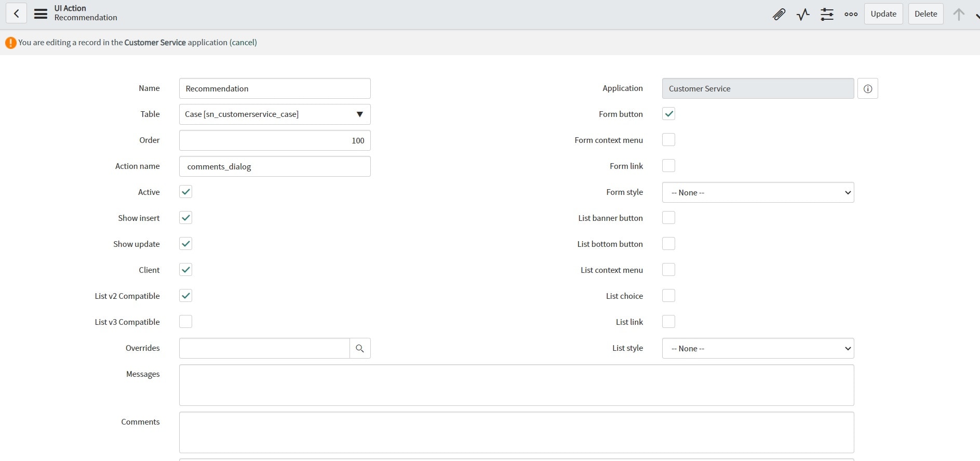This screenshot has height=461, width=980.
Task: Show the activity stream pulse icon
Action: 803,14
